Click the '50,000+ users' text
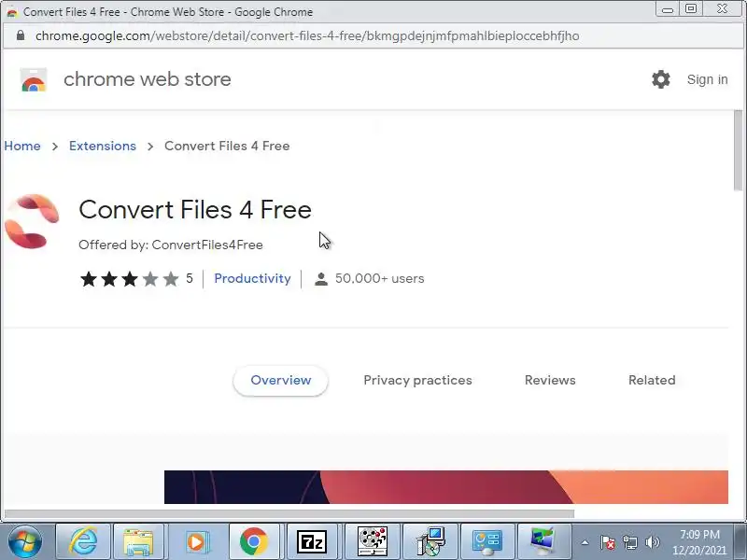 pos(379,278)
